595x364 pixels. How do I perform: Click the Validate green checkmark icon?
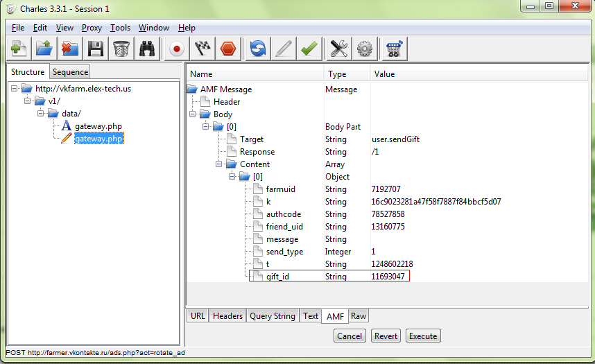[x=309, y=49]
